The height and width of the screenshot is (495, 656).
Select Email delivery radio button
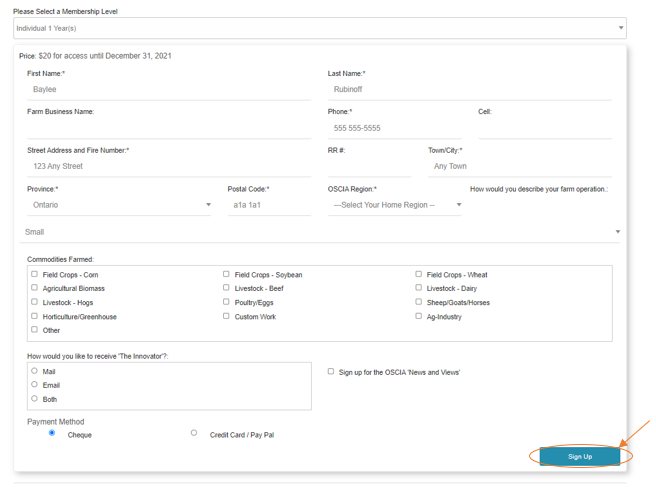click(x=34, y=385)
